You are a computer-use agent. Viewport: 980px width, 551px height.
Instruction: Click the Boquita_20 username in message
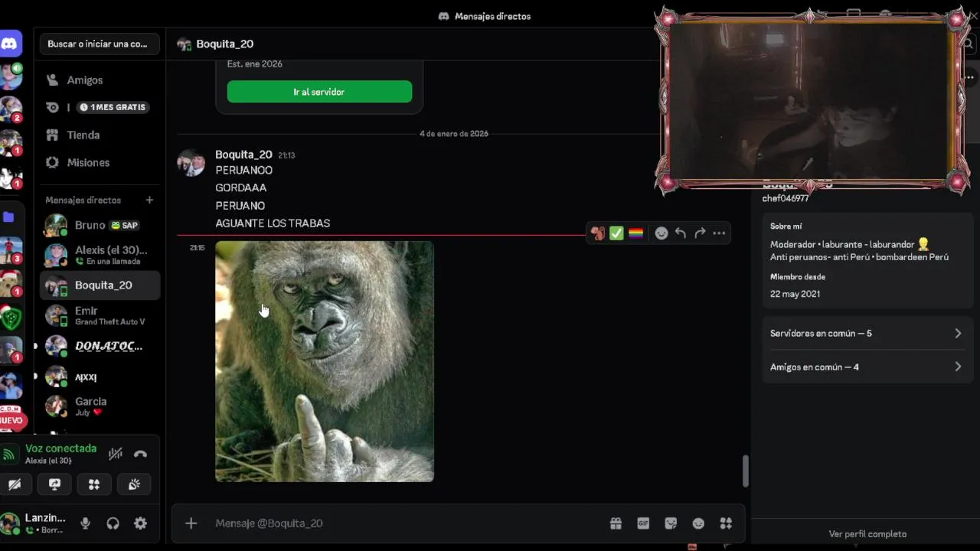coord(243,155)
